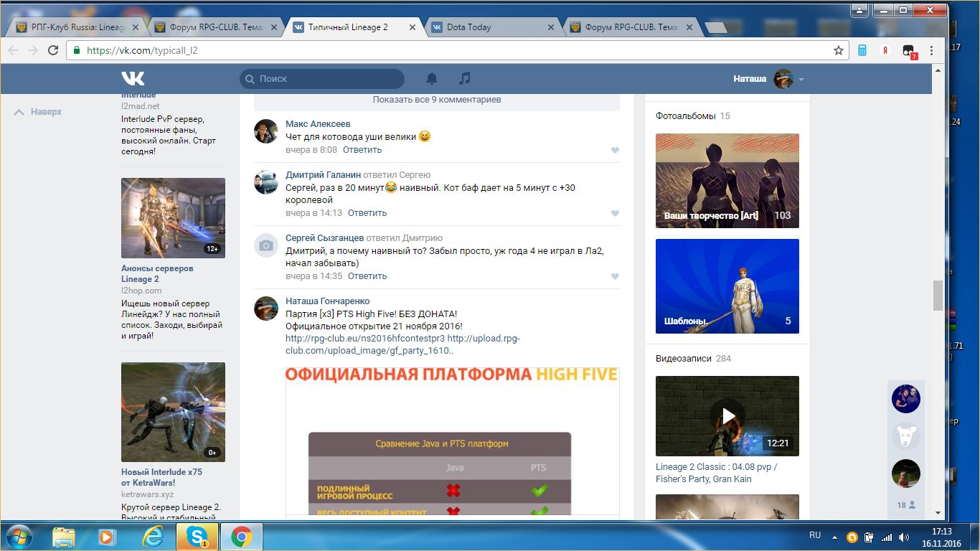
Task: Open the Skype icon in the taskbar
Action: [197, 537]
